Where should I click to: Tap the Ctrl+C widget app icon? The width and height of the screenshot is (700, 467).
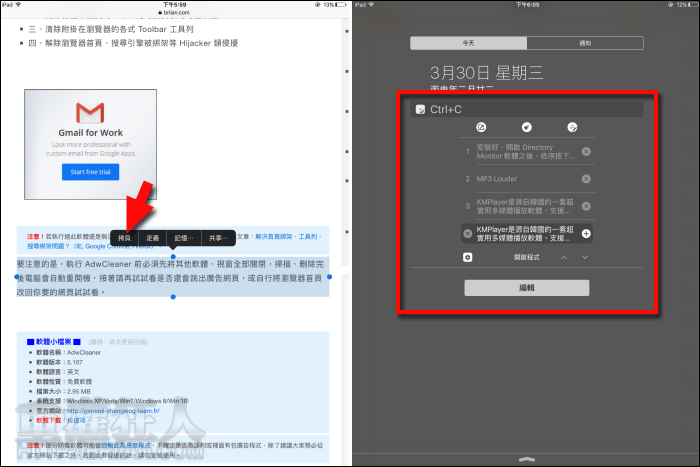pos(421,108)
